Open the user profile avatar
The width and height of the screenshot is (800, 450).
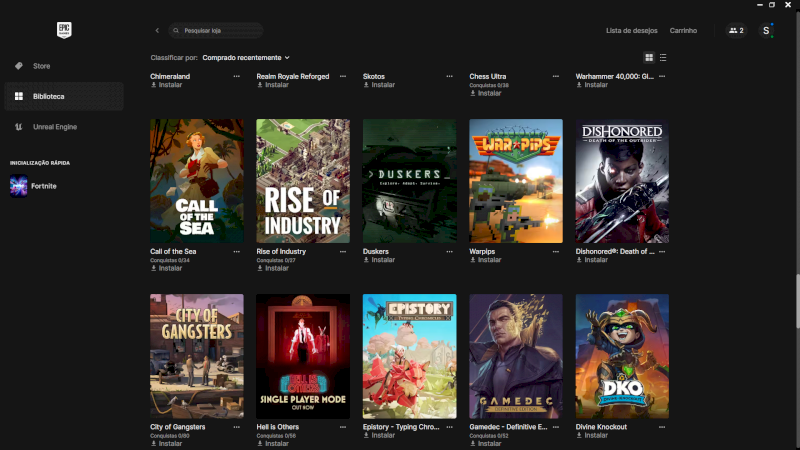click(x=767, y=31)
